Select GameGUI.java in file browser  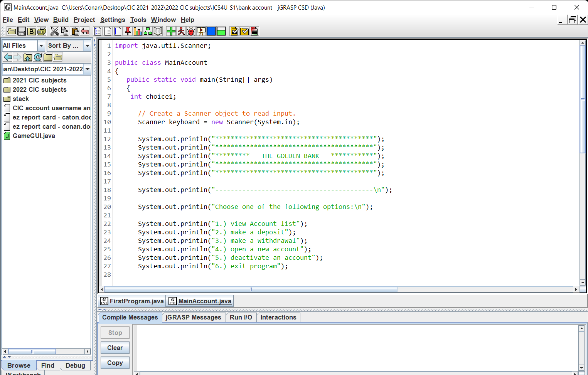point(29,136)
